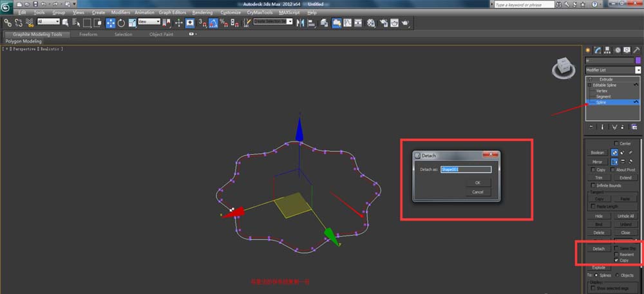This screenshot has width=644, height=294.
Task: Open the Edit menu
Action: click(x=22, y=13)
